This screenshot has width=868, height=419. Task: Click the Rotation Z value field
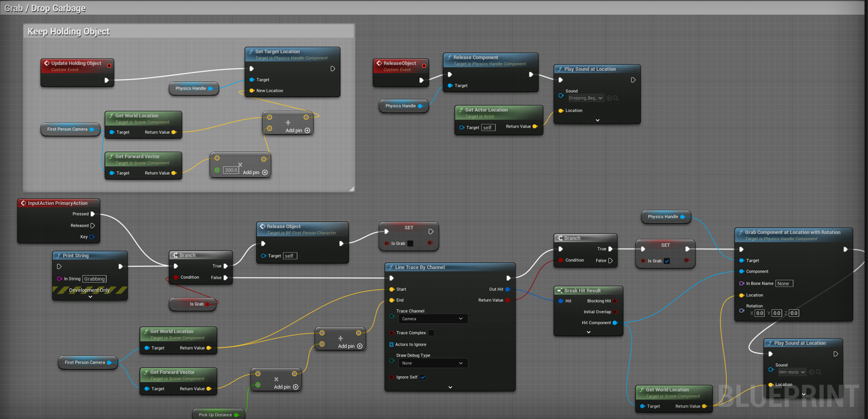coord(794,313)
